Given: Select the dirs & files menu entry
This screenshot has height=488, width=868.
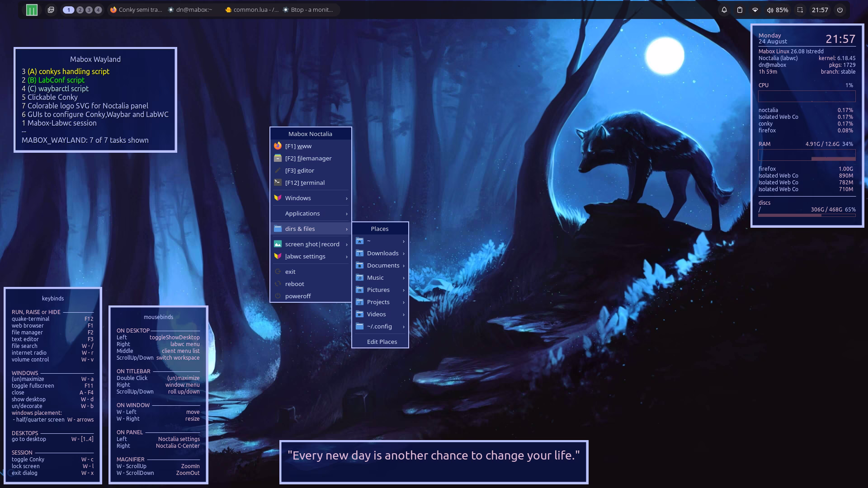Looking at the screenshot, I should tap(311, 229).
